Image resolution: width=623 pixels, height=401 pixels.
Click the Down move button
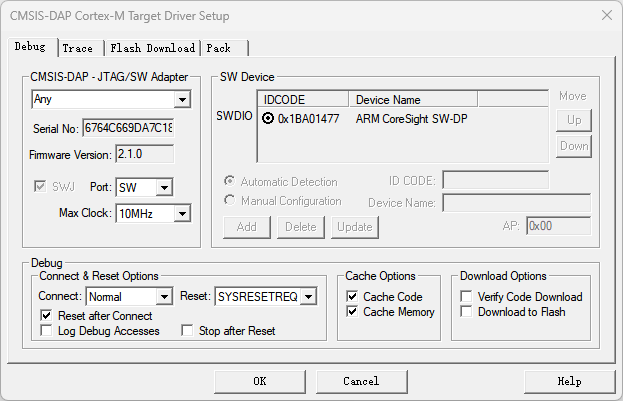click(574, 146)
